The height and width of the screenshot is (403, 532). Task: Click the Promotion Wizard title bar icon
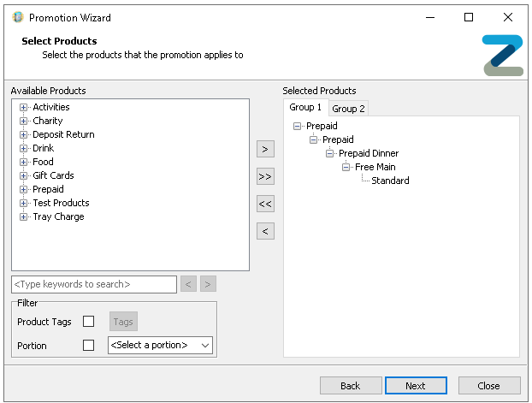point(17,17)
